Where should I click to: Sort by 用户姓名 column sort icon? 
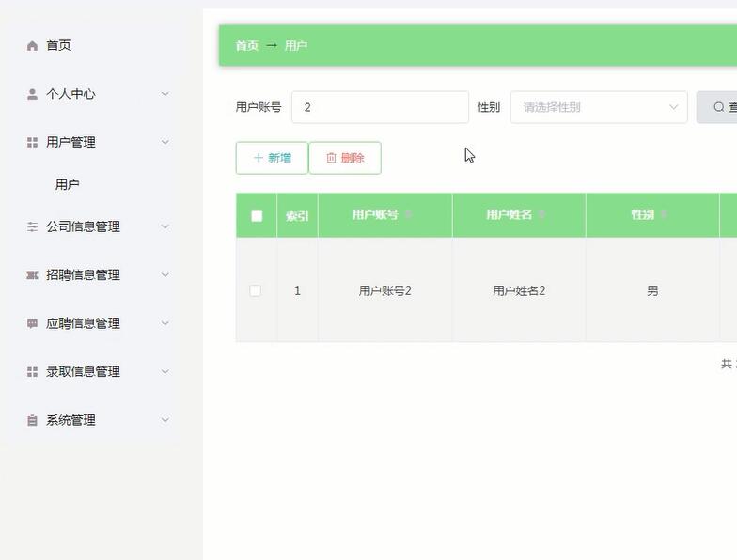[541, 214]
